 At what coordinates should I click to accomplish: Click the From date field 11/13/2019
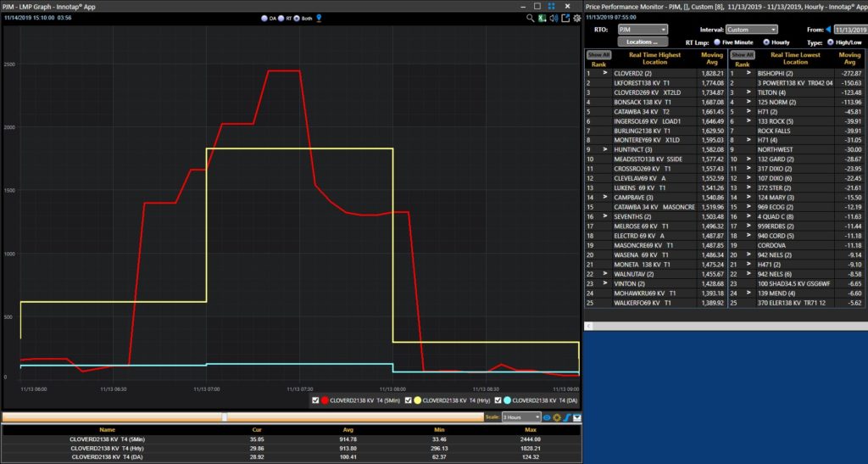(x=851, y=30)
